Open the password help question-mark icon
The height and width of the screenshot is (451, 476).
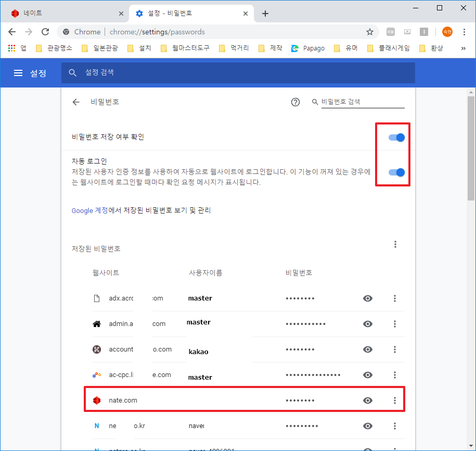click(295, 102)
